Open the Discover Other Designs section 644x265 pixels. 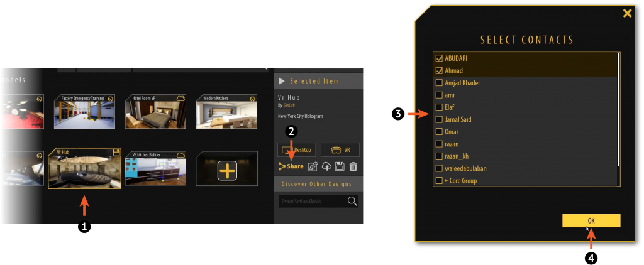316,184
